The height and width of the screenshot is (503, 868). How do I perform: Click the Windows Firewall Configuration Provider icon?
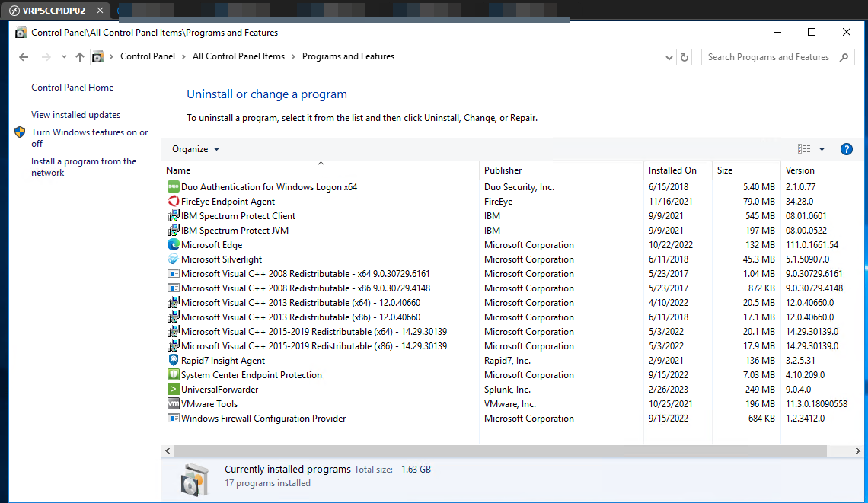click(174, 418)
